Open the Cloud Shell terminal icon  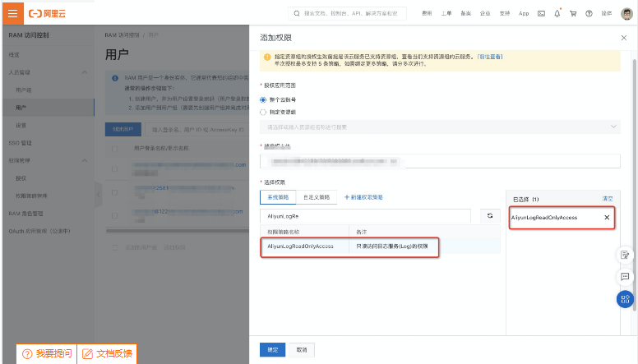(x=541, y=13)
